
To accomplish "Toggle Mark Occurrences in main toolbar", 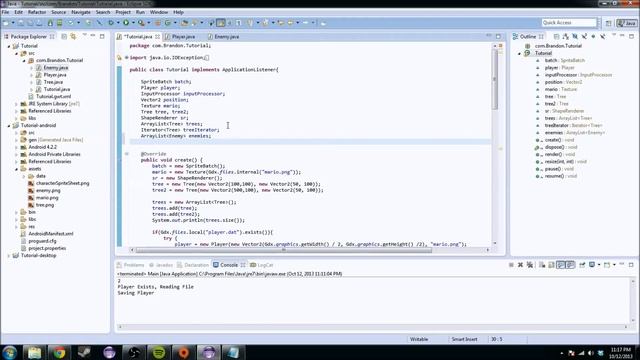I will [x=221, y=23].
